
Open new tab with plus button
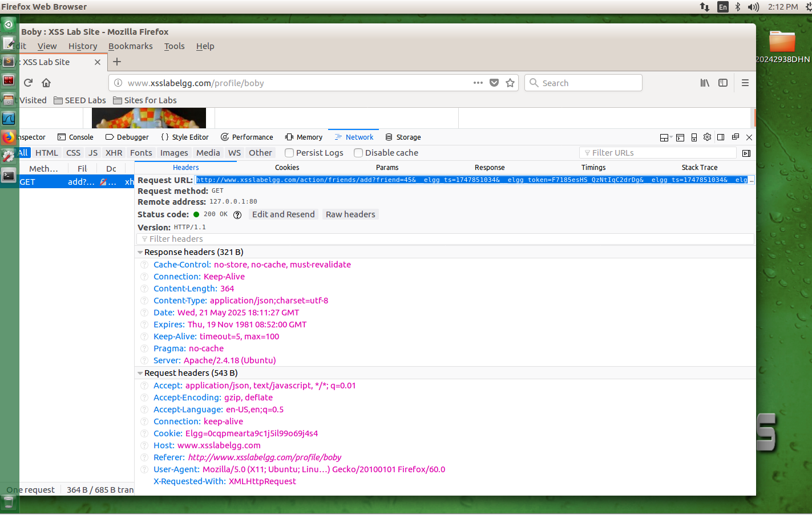117,62
